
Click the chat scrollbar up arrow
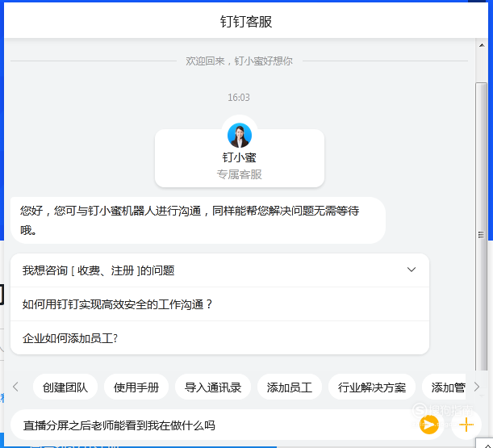tap(482, 45)
